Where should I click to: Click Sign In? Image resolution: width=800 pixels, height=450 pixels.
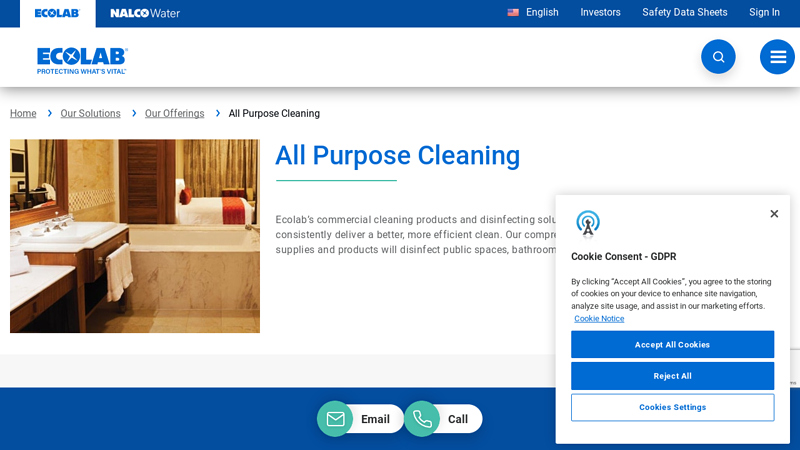[764, 12]
